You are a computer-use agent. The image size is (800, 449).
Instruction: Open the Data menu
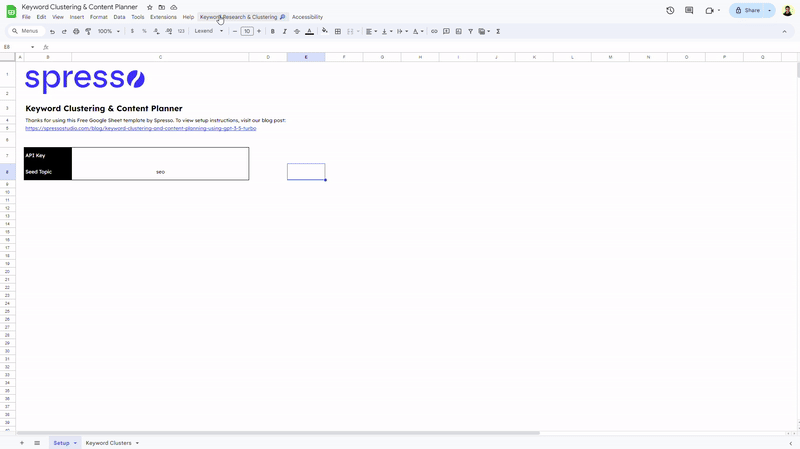(x=119, y=17)
